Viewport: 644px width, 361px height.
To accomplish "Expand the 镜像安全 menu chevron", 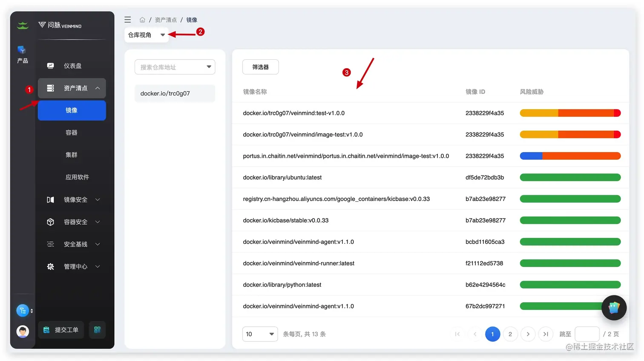I will (98, 199).
